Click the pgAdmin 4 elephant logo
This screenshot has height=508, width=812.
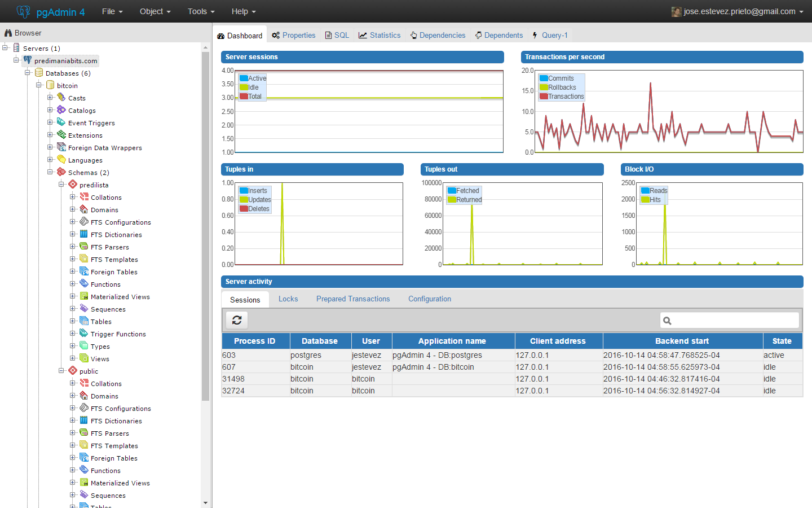pyautogui.click(x=23, y=11)
